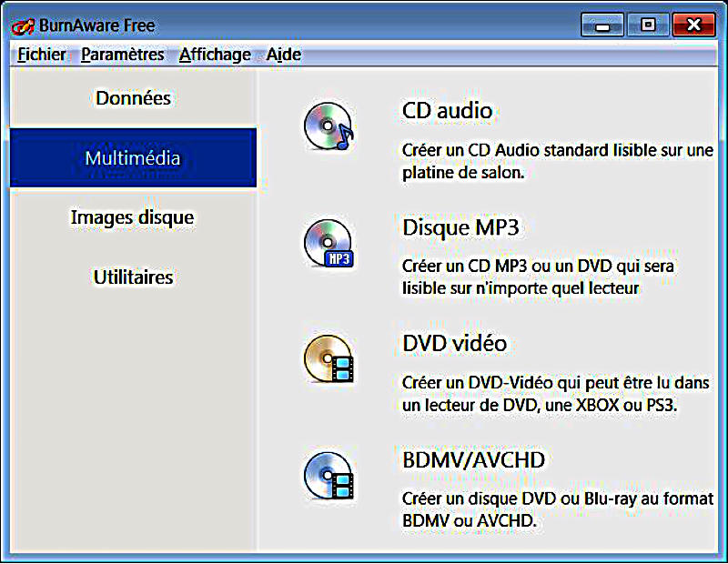Click the BurnAware Free window title text
This screenshot has height=564, width=728.
tap(97, 25)
